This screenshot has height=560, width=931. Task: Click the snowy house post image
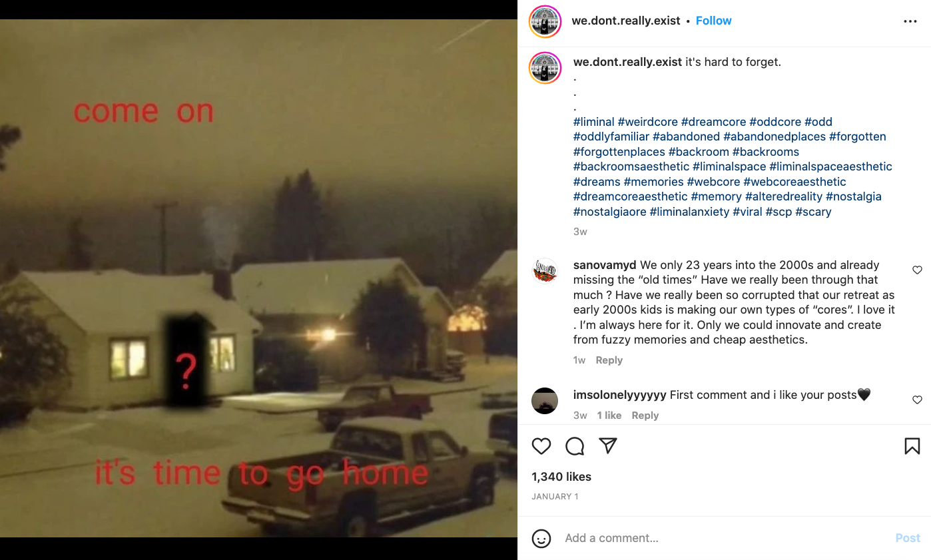(258, 278)
